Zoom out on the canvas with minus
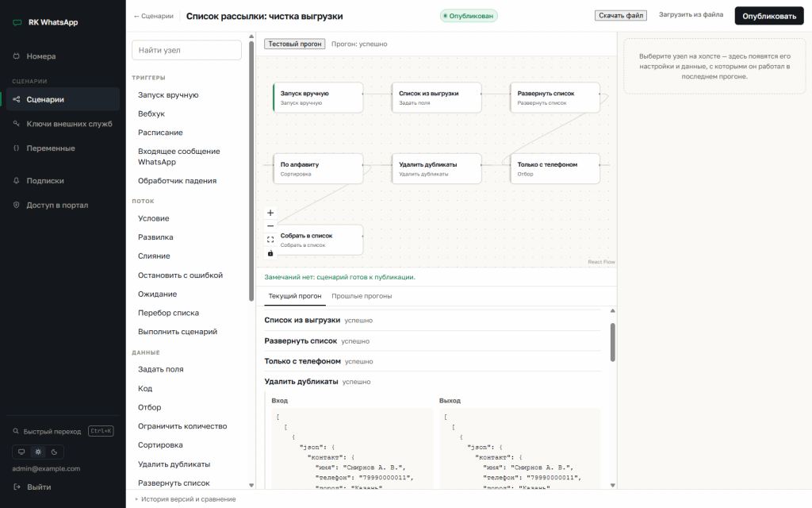This screenshot has height=508, width=812. 270,226
